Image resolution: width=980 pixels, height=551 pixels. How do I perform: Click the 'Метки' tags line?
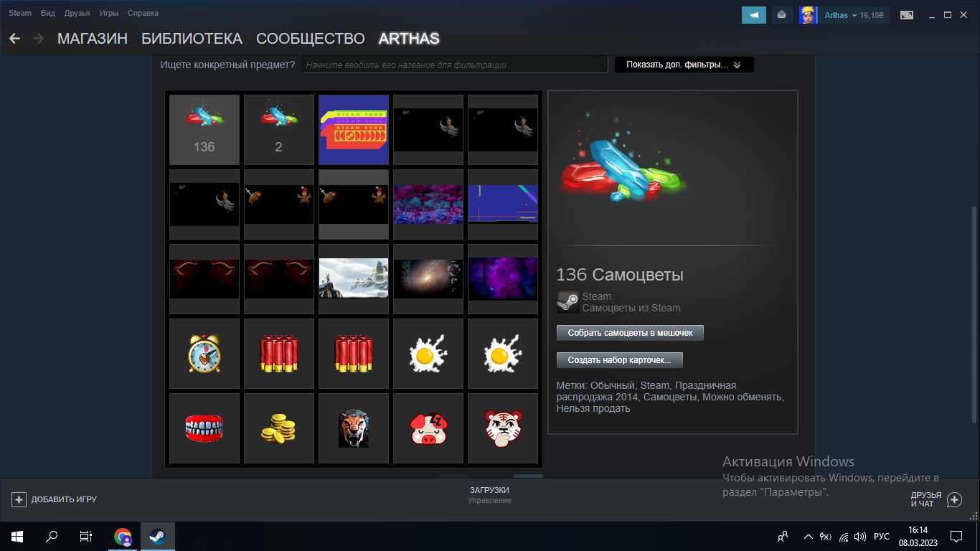pyautogui.click(x=670, y=397)
